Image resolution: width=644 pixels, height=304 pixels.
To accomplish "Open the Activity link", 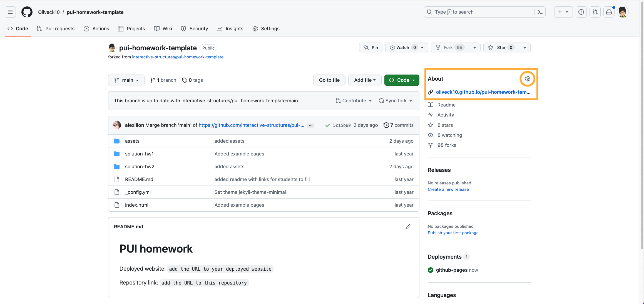I will 441,115.
